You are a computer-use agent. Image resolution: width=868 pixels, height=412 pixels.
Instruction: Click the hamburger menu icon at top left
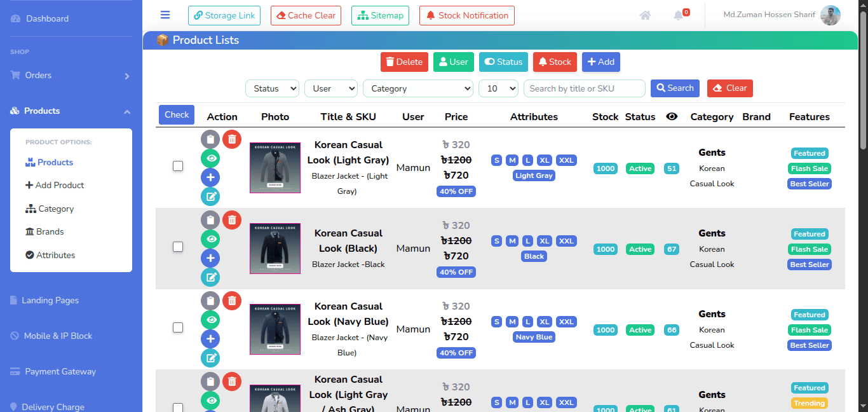click(165, 15)
